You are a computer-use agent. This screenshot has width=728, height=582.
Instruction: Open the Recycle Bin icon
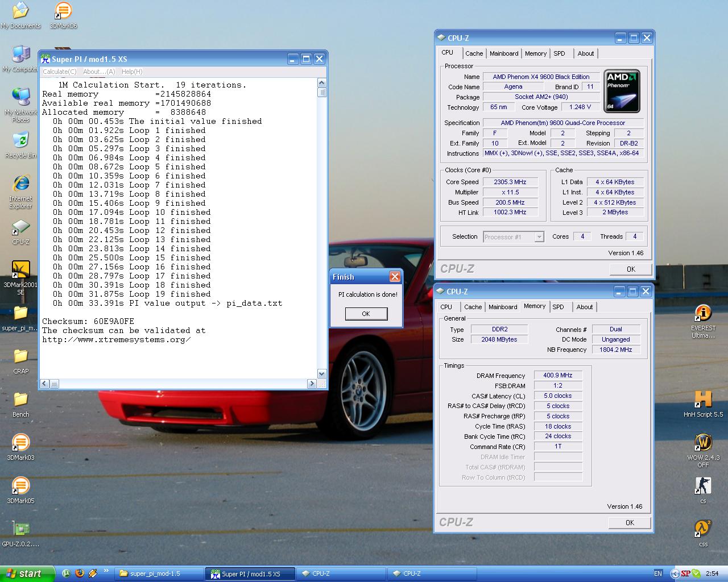(x=20, y=145)
